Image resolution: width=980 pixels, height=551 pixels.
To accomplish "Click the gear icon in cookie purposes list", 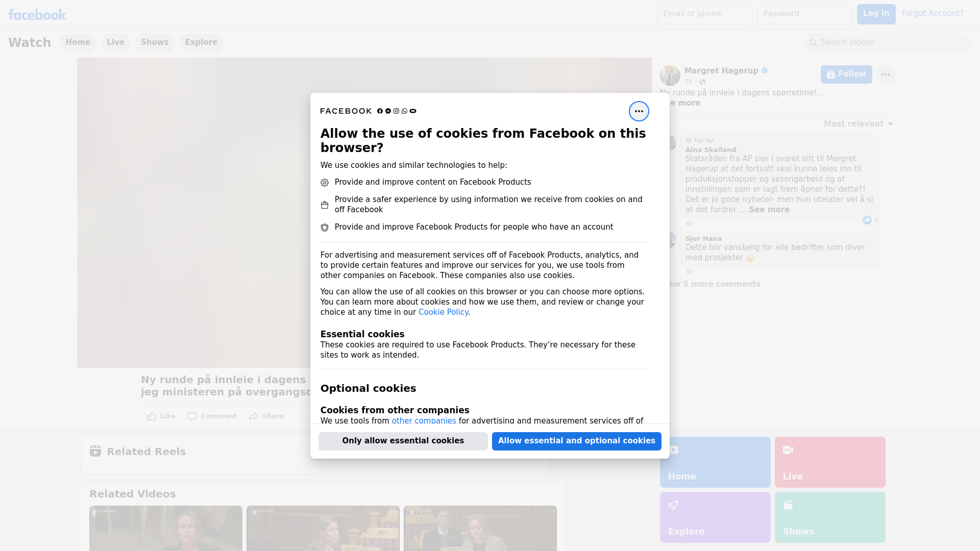I will tap(325, 183).
